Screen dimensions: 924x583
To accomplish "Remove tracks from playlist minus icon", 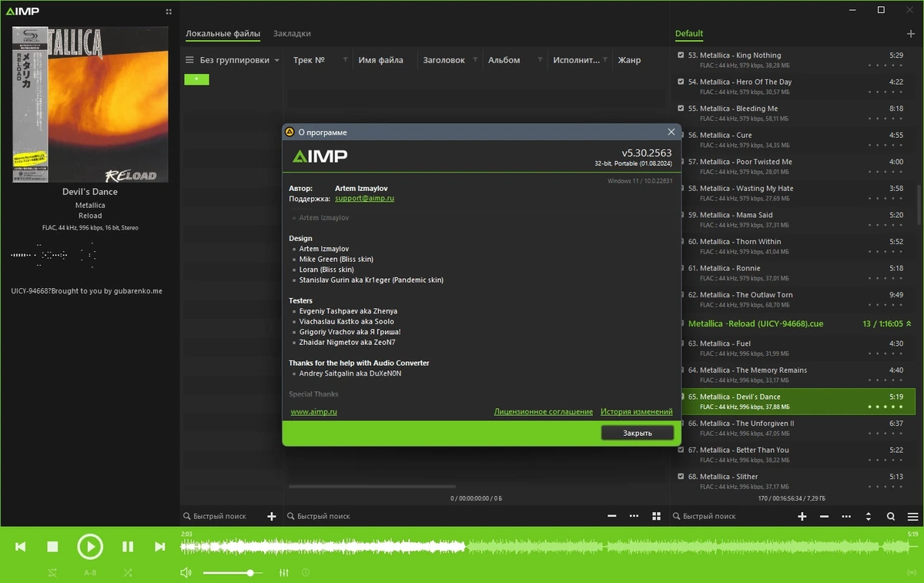I will (824, 516).
